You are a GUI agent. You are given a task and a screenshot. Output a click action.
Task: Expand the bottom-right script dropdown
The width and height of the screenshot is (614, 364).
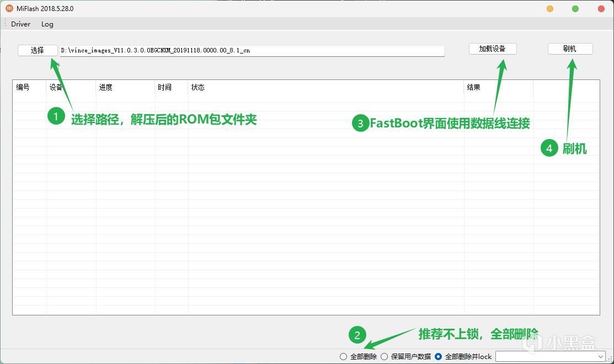(601, 357)
